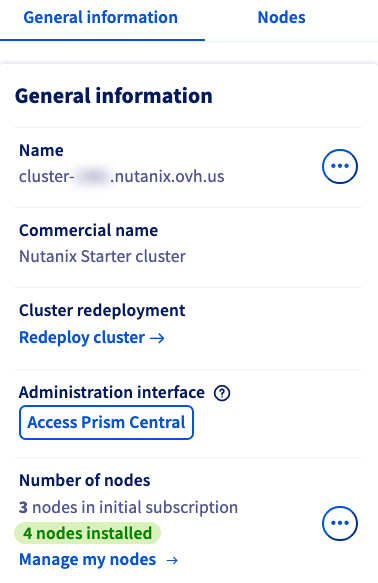
Task: Switch to the Nodes tab
Action: 281,17
